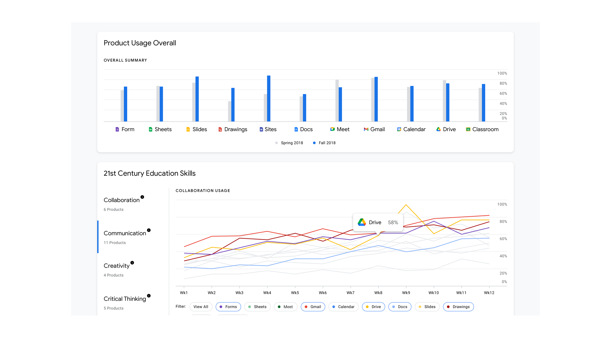Toggle the Drawings line filter
This screenshot has height=364, width=611.
coord(458,307)
